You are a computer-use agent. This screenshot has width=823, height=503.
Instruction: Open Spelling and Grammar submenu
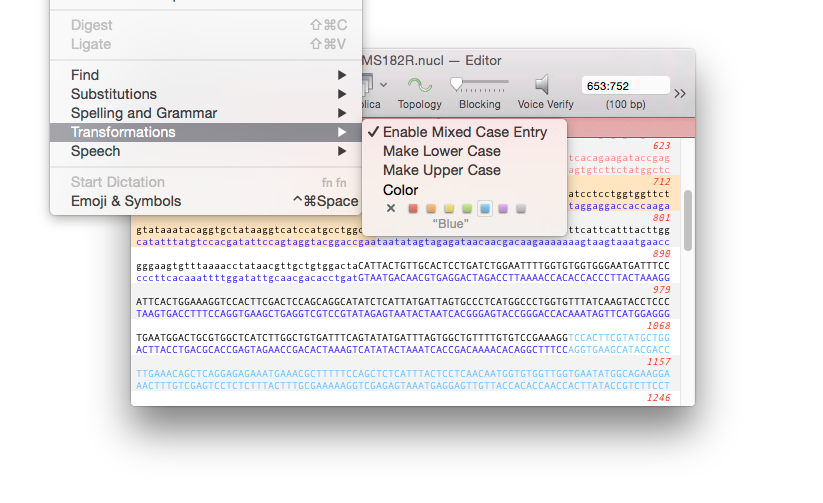pos(206,113)
